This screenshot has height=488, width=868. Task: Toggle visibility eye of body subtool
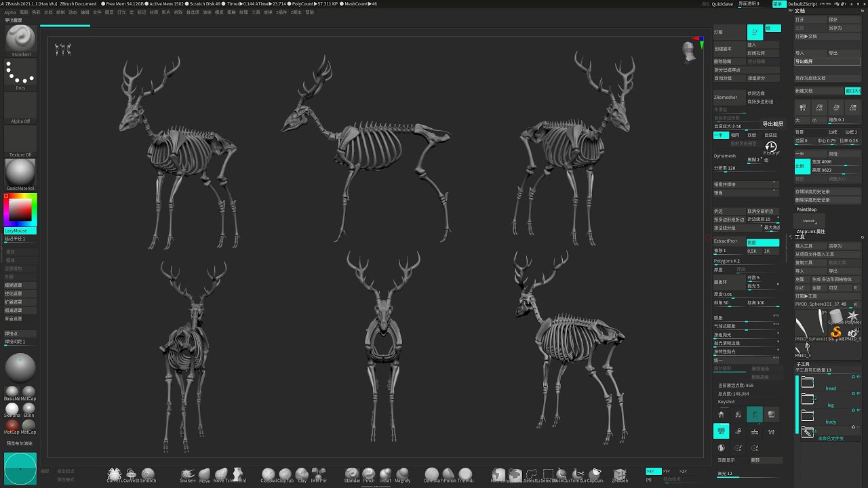(x=859, y=411)
